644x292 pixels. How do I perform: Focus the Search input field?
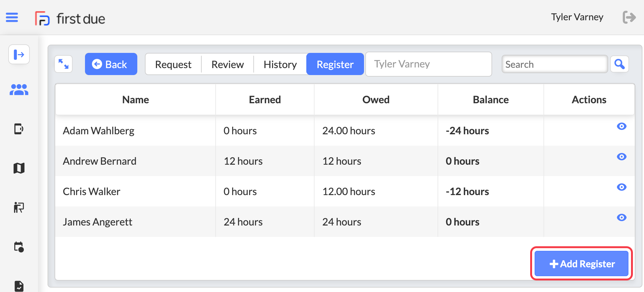coord(555,64)
